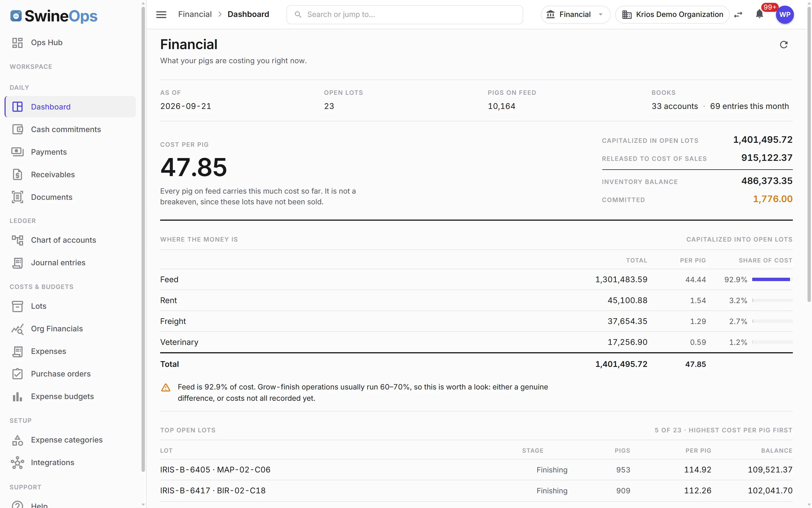Open lot IRIS-B-6417 · BIR-02-C18
Viewport: 812px width, 508px height.
coord(476,491)
